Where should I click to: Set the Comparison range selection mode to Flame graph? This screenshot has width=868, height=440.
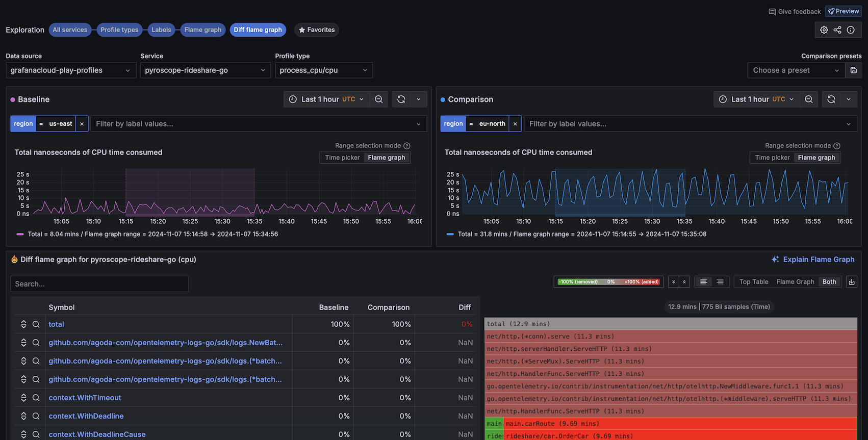click(816, 158)
